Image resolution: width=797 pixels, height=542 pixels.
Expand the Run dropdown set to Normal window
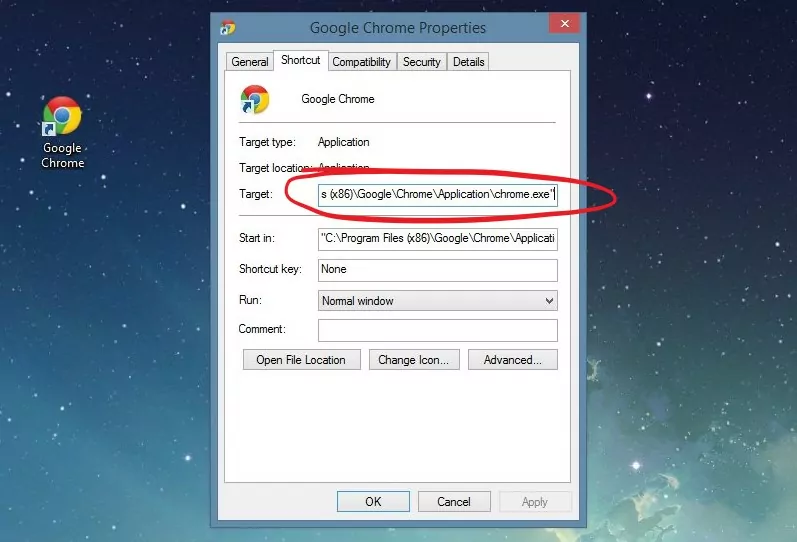tap(438, 300)
